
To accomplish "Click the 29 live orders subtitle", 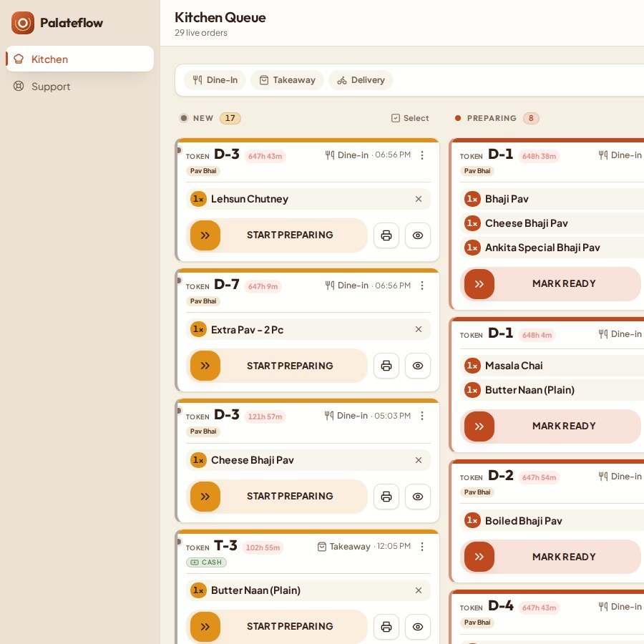I will [201, 33].
